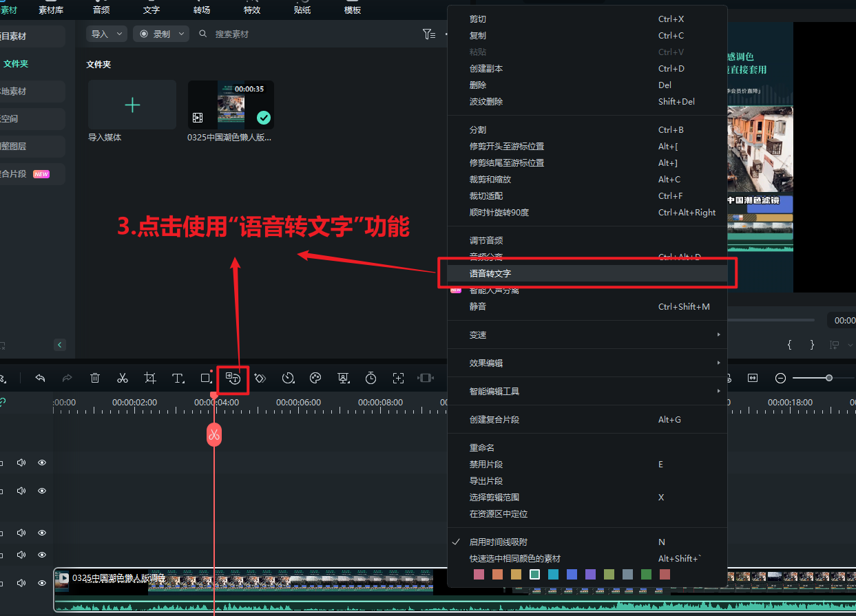Select the scissors split tool in the toolbar
The image size is (856, 616).
point(123,378)
